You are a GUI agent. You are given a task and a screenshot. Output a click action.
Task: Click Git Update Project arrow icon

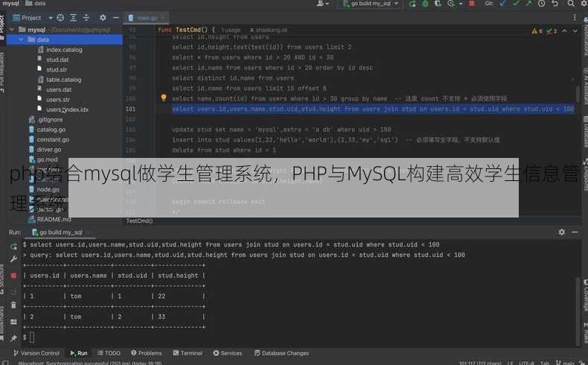tap(503, 4)
